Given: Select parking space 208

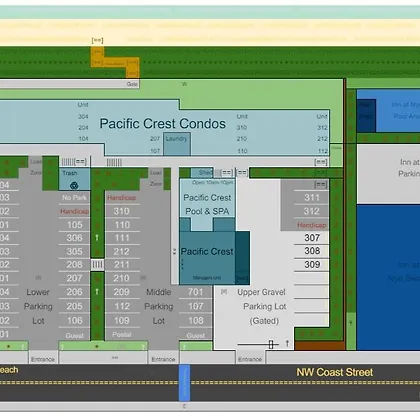Looking at the screenshot, I should [75, 265].
